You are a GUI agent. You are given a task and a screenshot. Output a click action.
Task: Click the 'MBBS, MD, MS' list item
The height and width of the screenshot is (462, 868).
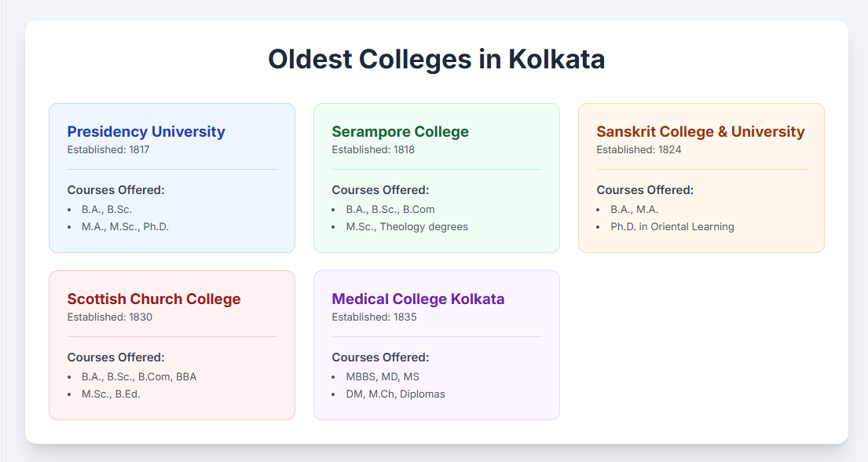(x=383, y=376)
